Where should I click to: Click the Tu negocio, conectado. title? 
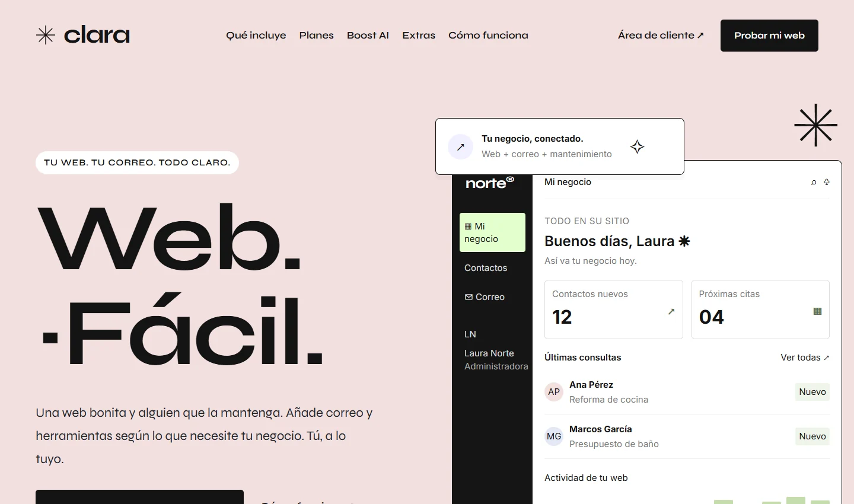pyautogui.click(x=533, y=139)
